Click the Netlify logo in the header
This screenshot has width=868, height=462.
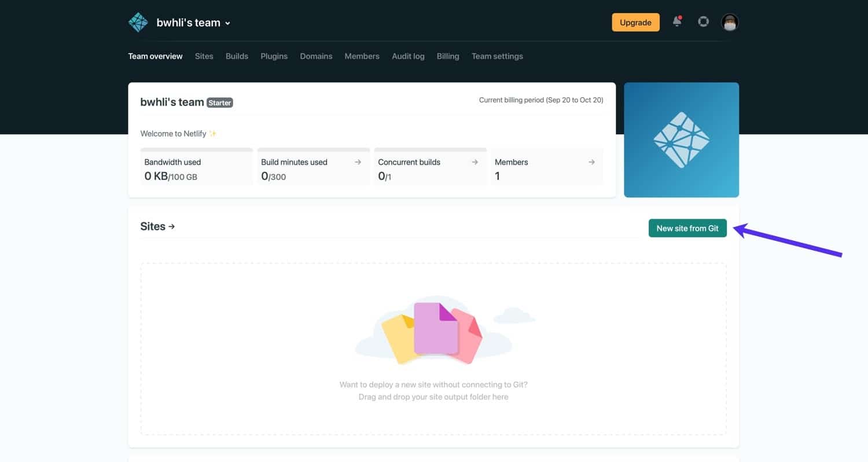[138, 21]
